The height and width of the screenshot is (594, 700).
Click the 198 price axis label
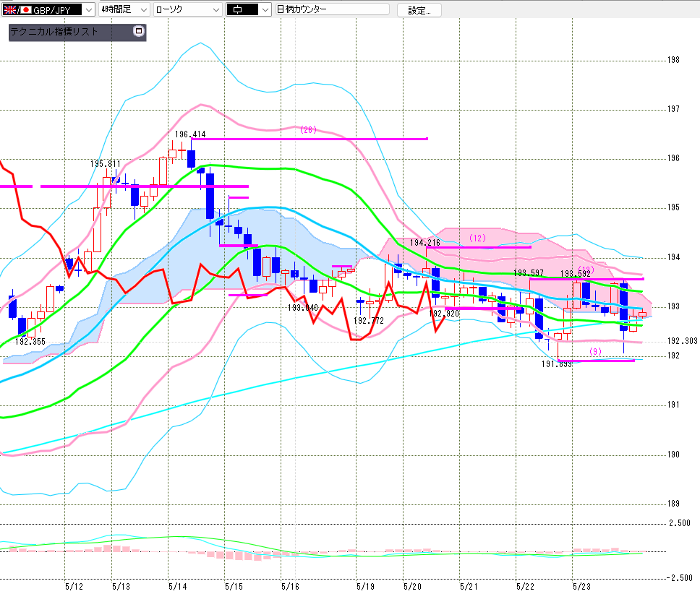[x=673, y=60]
